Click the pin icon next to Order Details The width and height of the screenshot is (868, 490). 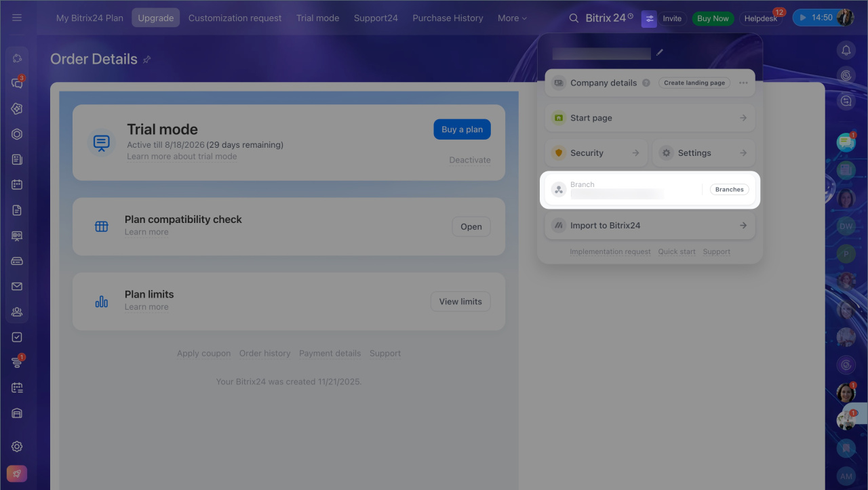146,60
